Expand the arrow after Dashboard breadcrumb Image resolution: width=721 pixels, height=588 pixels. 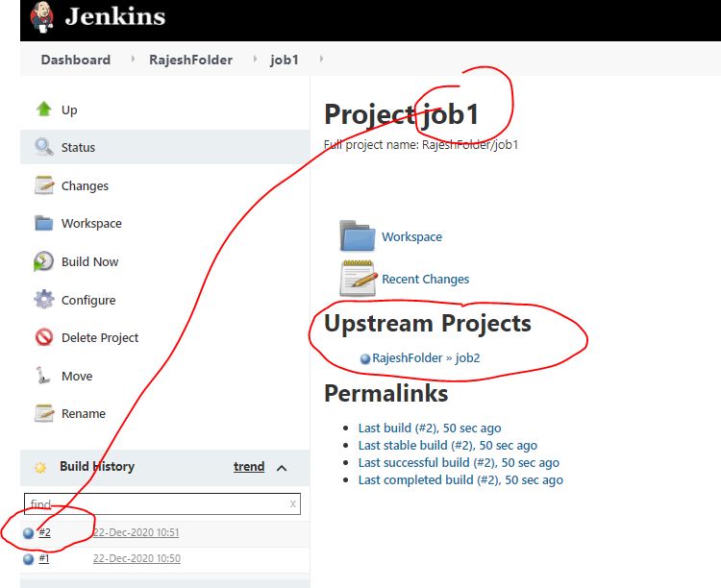pyautogui.click(x=132, y=60)
